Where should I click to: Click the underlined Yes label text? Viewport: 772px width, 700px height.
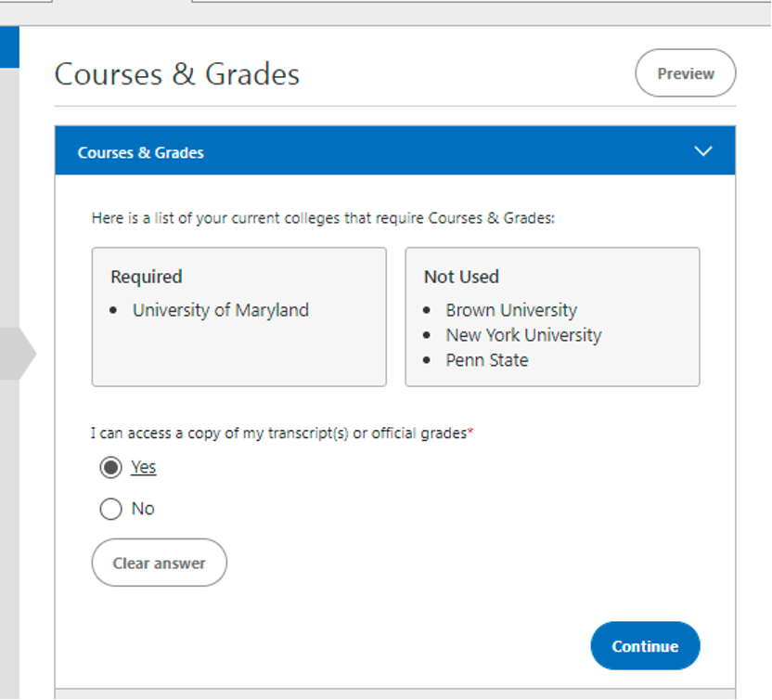tap(144, 467)
